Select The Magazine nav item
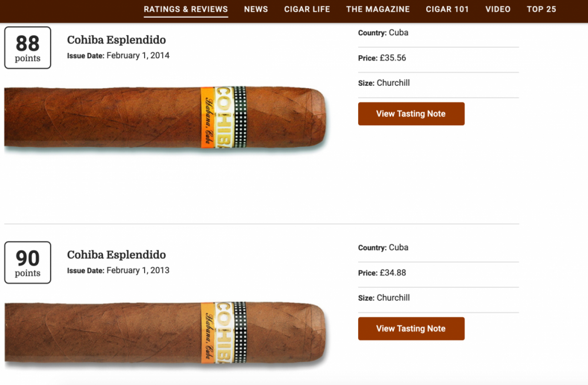Viewport: 588px width, 385px height. 377,9
